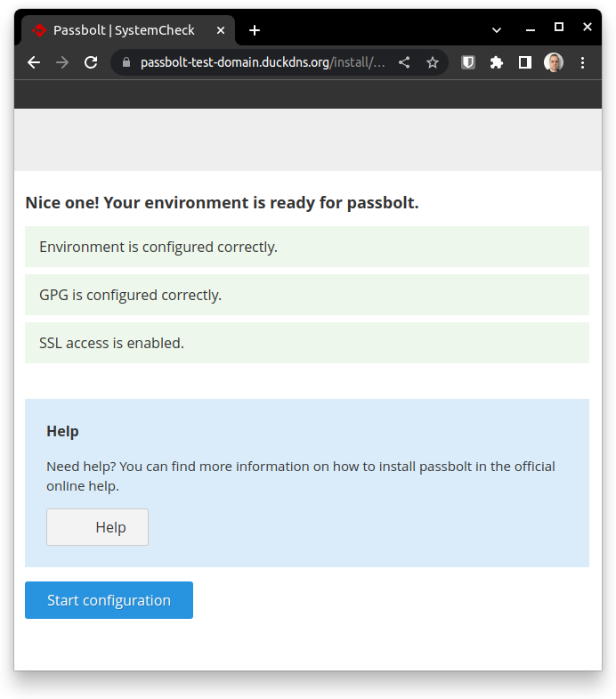Click the browser forward arrow
This screenshot has width=616, height=699.
(62, 62)
